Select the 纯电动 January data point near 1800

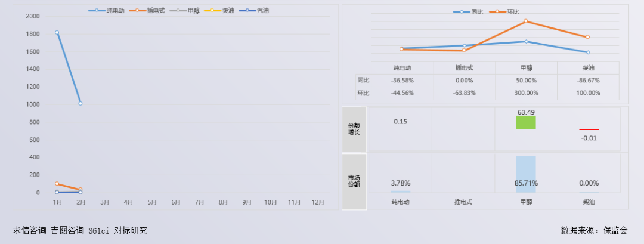(57, 32)
